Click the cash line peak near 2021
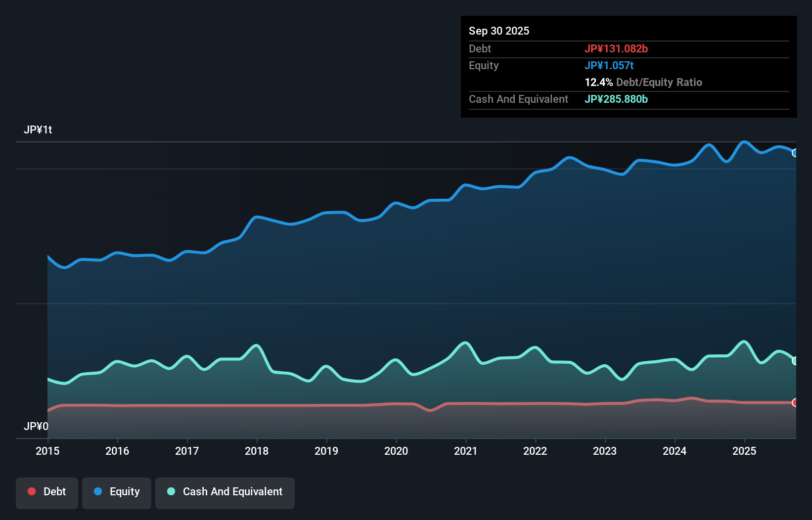 coord(465,342)
